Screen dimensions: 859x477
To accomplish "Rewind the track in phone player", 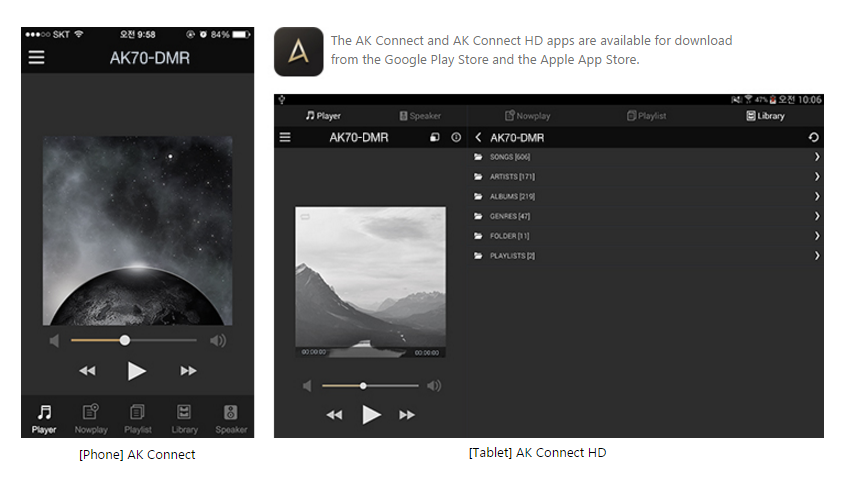I will point(88,371).
